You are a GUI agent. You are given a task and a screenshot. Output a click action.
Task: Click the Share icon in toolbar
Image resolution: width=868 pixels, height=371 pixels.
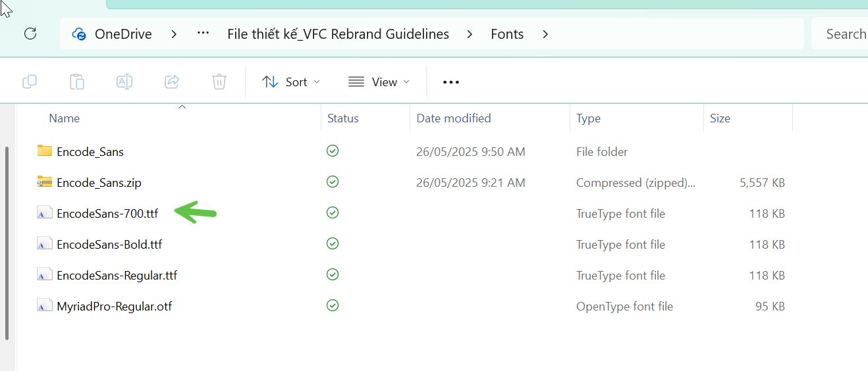pyautogui.click(x=172, y=82)
